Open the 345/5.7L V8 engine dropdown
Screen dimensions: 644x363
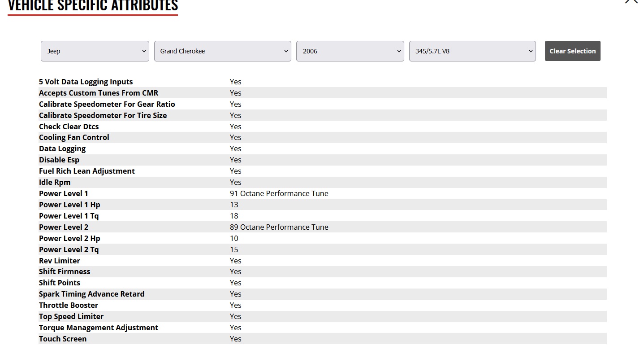pyautogui.click(x=472, y=51)
